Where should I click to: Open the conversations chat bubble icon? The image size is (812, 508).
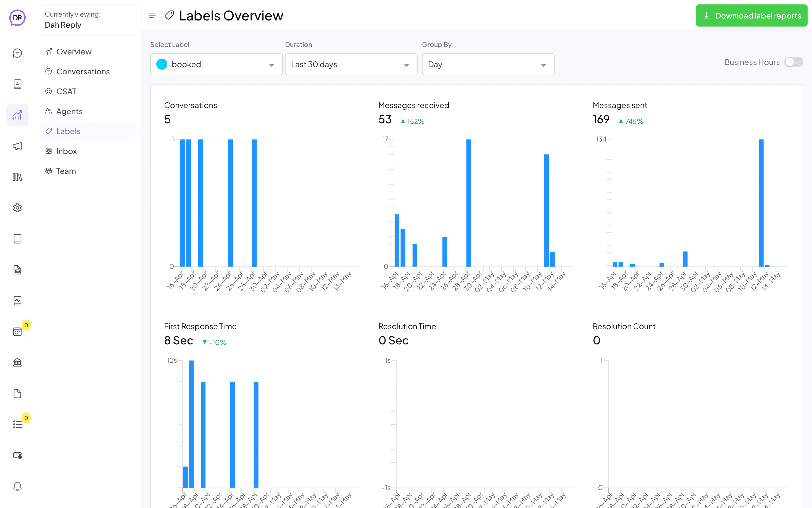pos(17,53)
